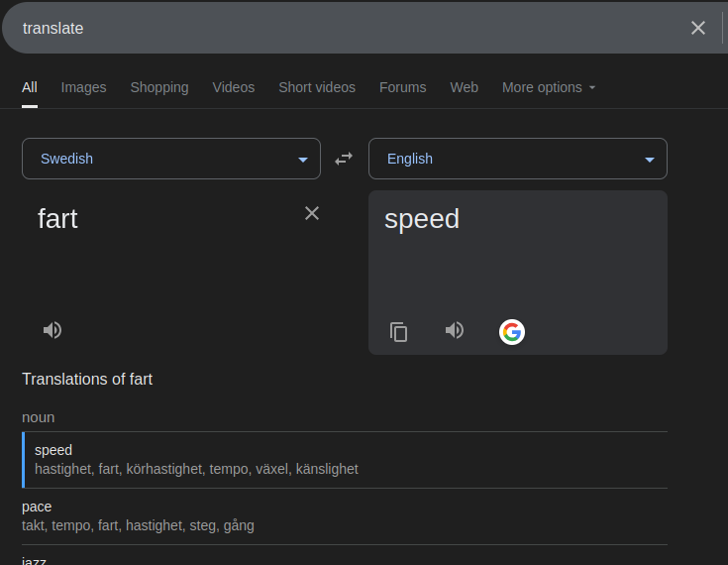Switch to the Shopping tab

159,87
